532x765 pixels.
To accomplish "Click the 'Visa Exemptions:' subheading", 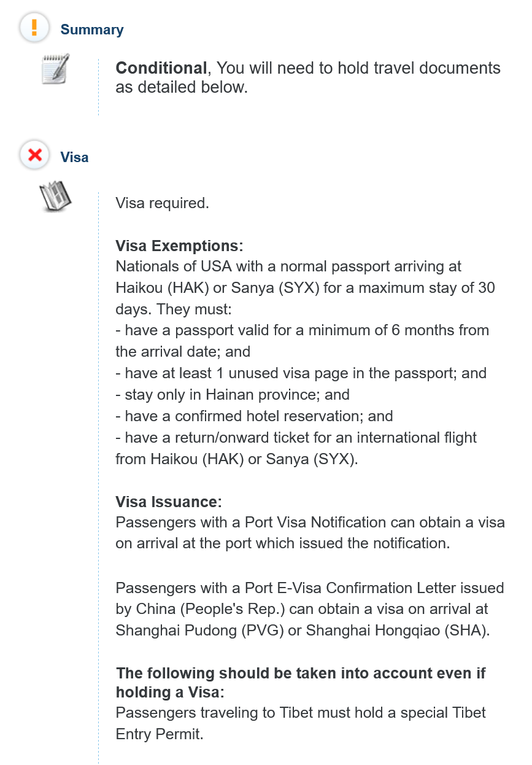I will point(179,246).
